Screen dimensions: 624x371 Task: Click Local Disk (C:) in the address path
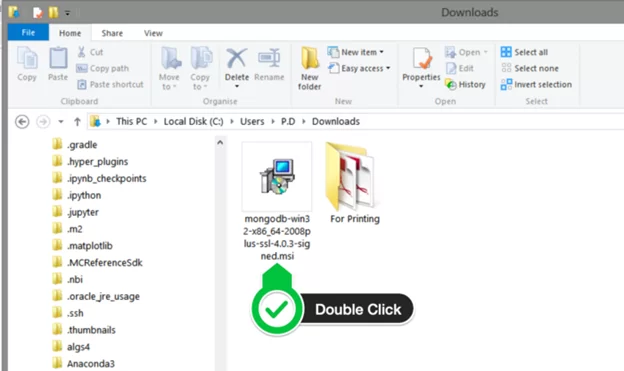coord(193,121)
